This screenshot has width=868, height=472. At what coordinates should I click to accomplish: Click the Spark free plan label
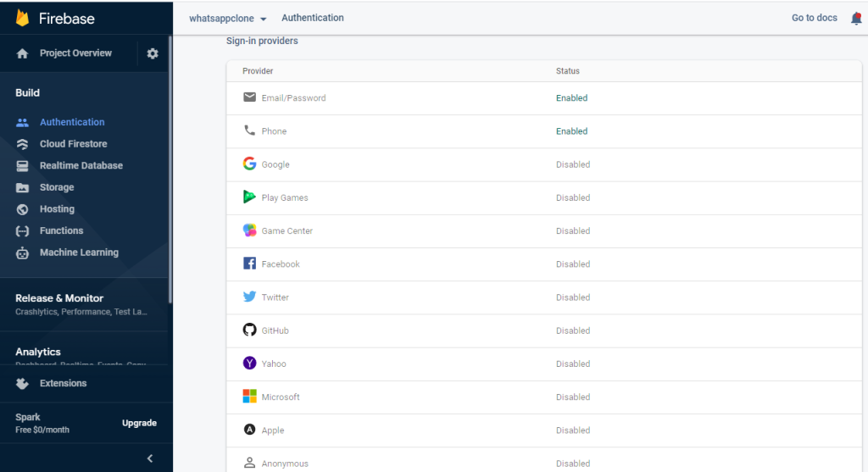(42, 424)
